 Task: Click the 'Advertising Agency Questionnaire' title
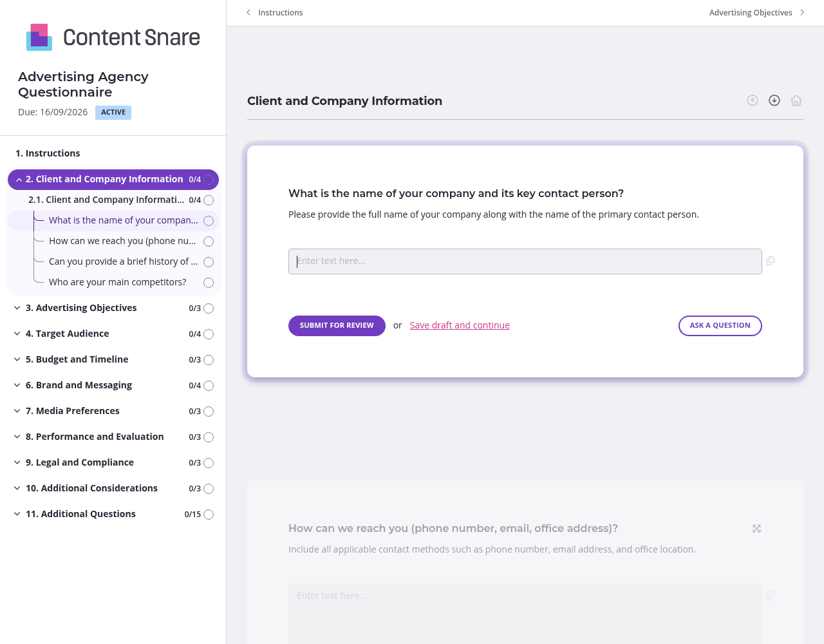click(83, 84)
